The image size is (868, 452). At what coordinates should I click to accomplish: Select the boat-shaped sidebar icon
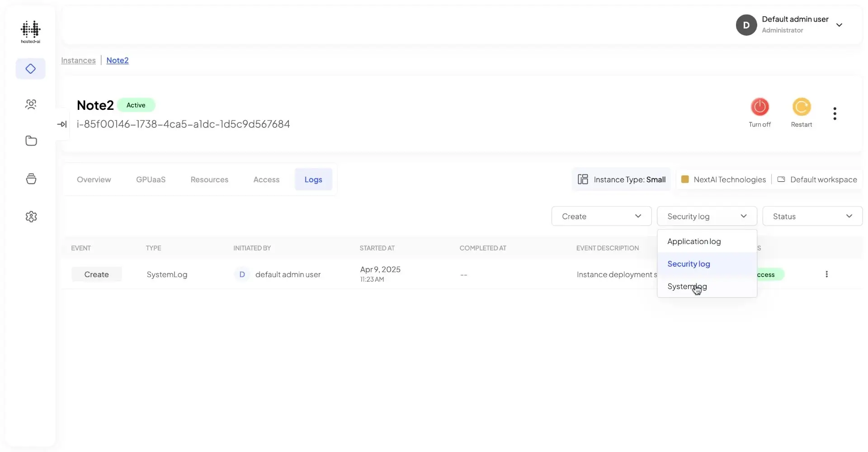coord(30,179)
